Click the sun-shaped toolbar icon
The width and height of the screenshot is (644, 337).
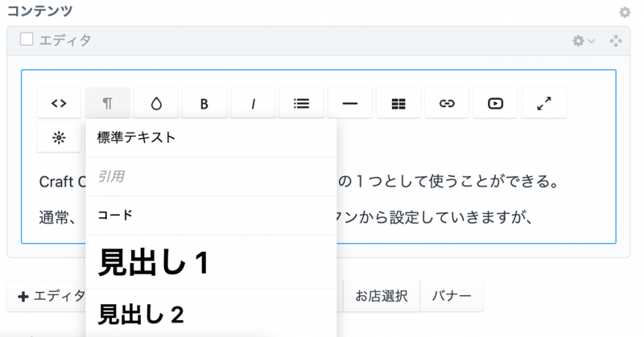click(59, 138)
